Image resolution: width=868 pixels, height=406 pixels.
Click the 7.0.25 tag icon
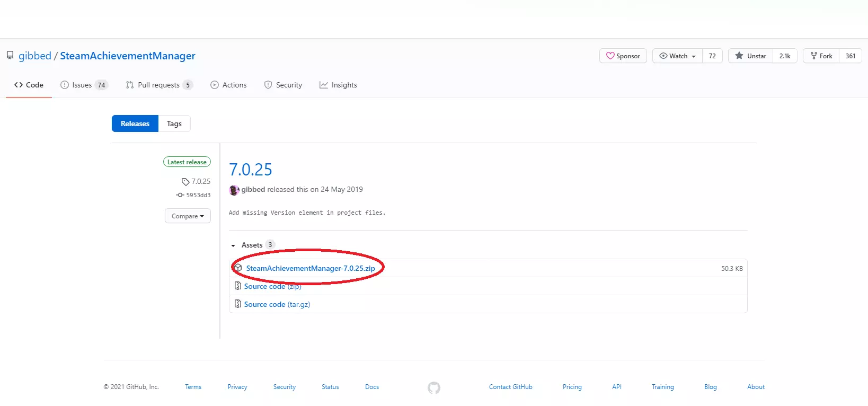click(185, 182)
